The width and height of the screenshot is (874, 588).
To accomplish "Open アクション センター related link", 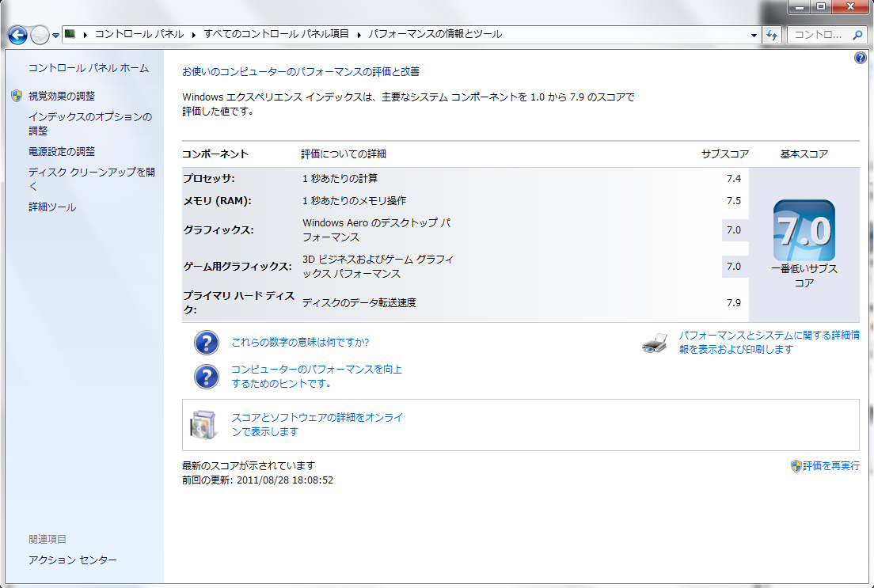I will coord(73,560).
